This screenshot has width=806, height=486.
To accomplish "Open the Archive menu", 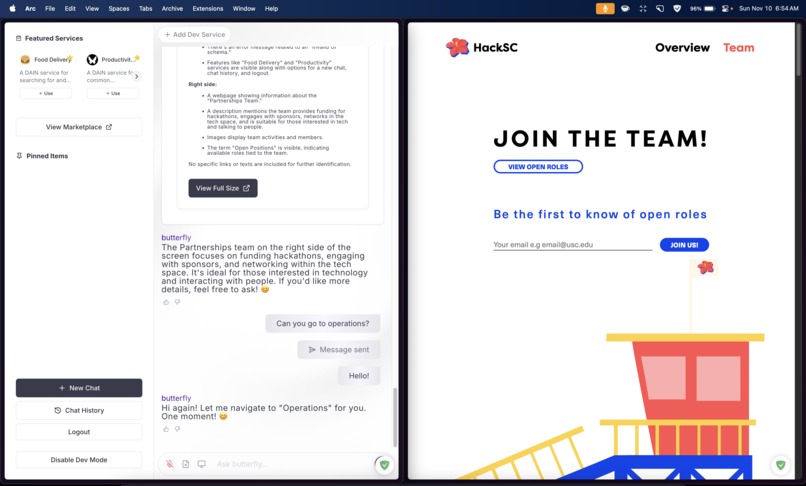I will click(172, 9).
